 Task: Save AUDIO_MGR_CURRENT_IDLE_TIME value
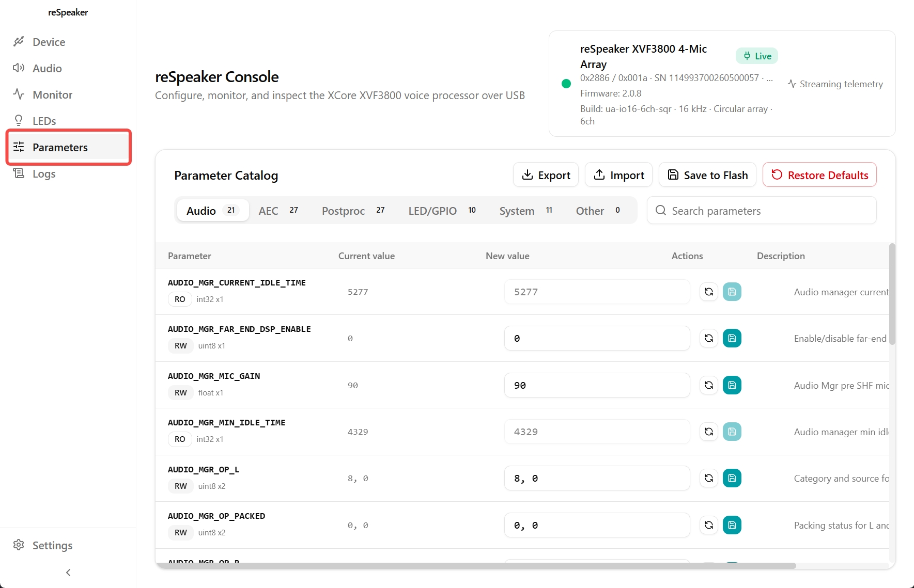(x=732, y=292)
